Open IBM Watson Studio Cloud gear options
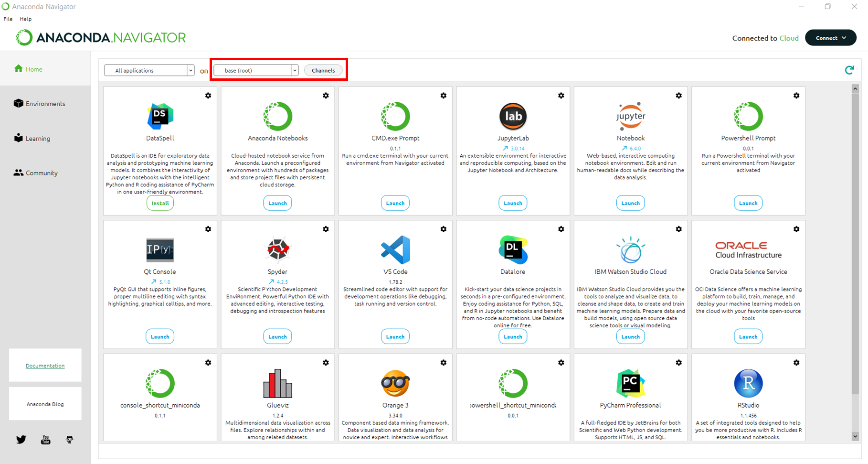Viewport: 868px width, 464px height. pos(679,229)
